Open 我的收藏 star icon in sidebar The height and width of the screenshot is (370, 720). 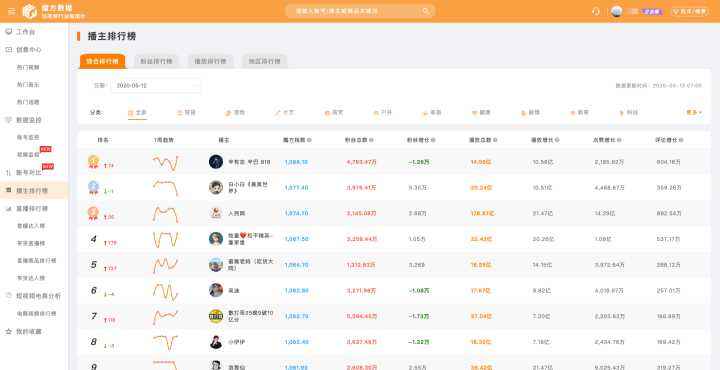(x=8, y=331)
